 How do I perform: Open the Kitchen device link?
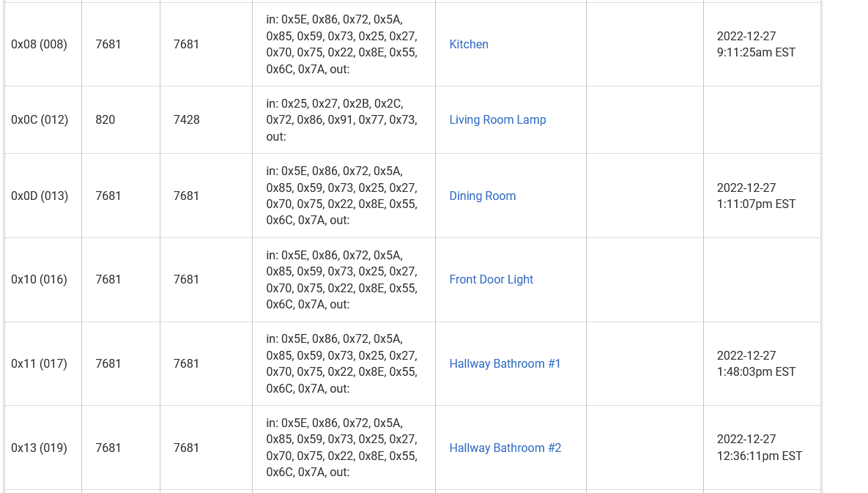pos(468,44)
